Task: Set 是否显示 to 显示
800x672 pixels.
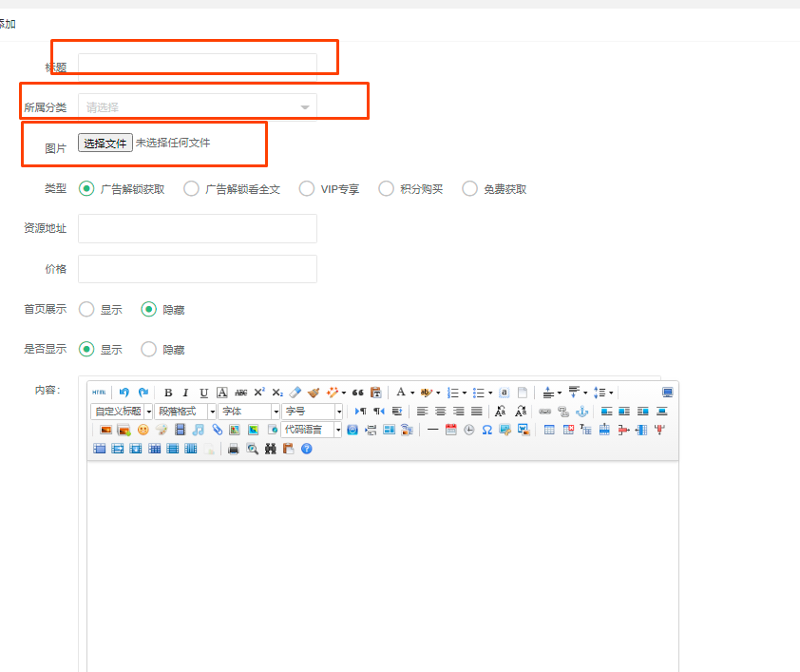Action: coord(86,349)
